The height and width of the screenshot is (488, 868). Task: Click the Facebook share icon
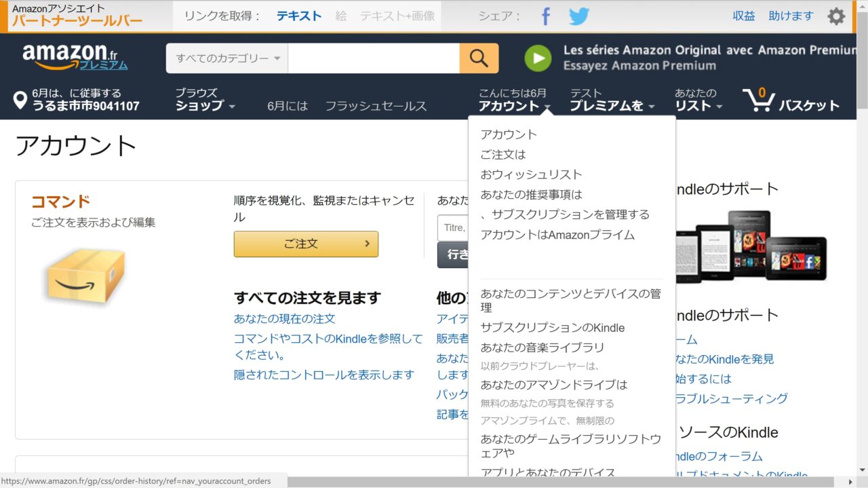pos(546,16)
